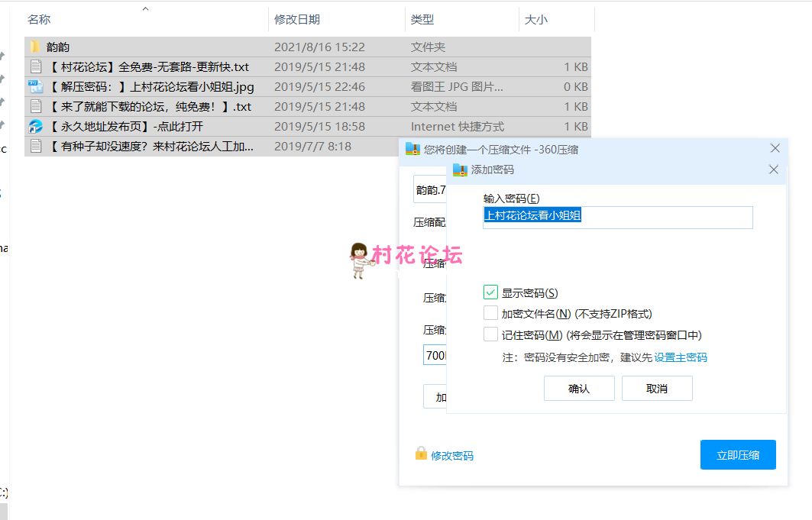Select 【解压密码：】上村花论坛看小姐姐.jpg
Image resolution: width=812 pixels, height=520 pixels.
point(308,87)
